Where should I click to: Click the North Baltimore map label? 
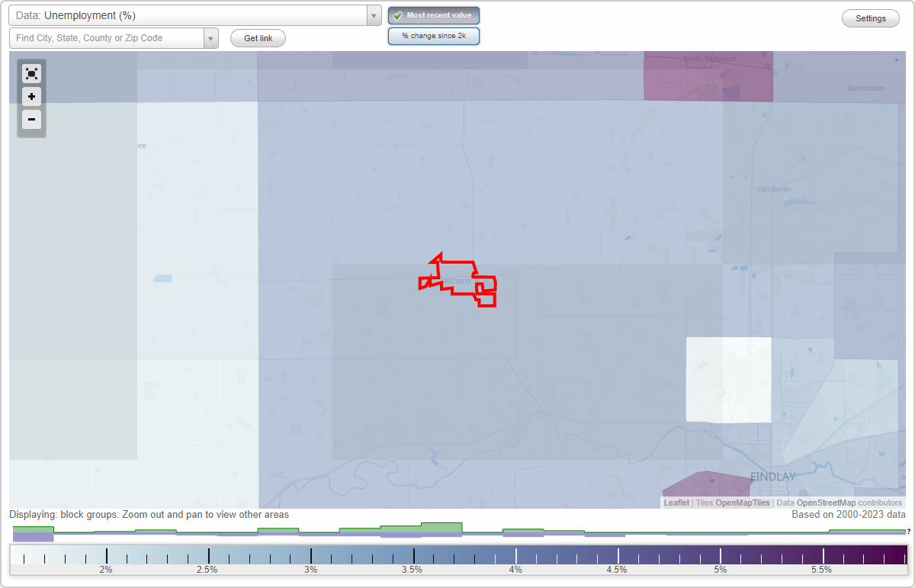[x=709, y=59]
